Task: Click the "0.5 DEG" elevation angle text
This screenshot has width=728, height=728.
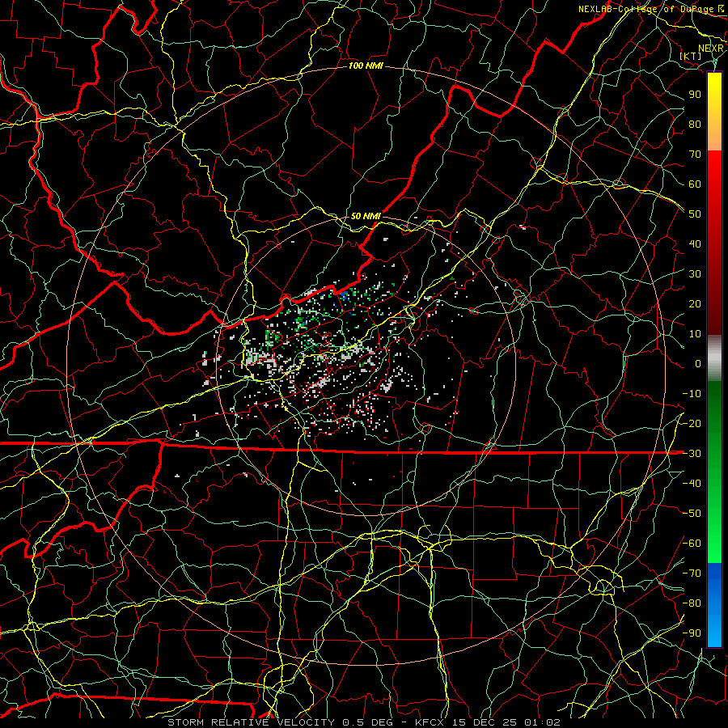Action: point(368,722)
